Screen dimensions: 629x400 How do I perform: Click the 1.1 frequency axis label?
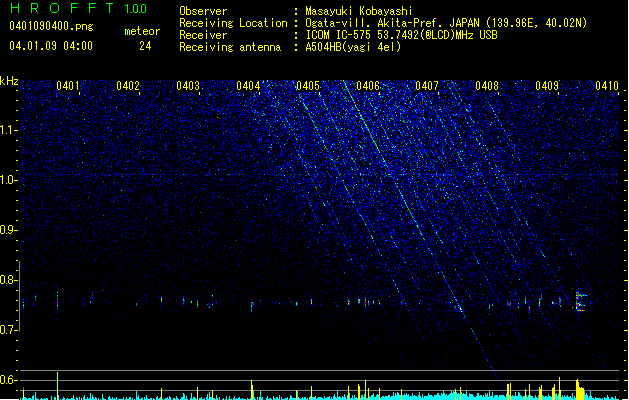coord(9,130)
